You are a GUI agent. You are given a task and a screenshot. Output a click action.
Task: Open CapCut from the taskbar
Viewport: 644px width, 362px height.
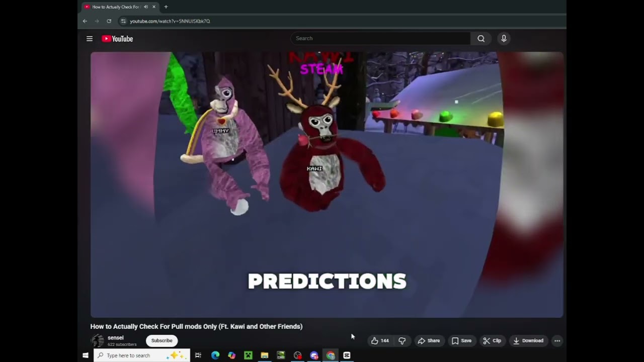tap(347, 355)
